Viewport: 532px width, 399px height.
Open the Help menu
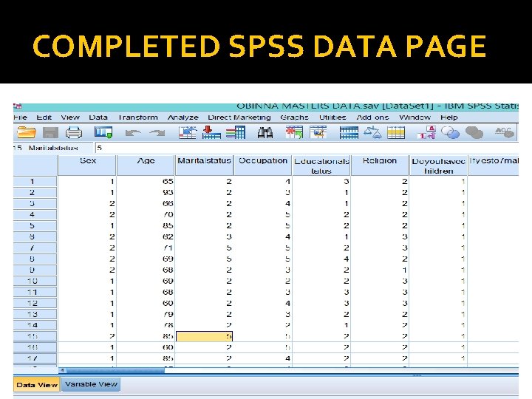coord(449,117)
